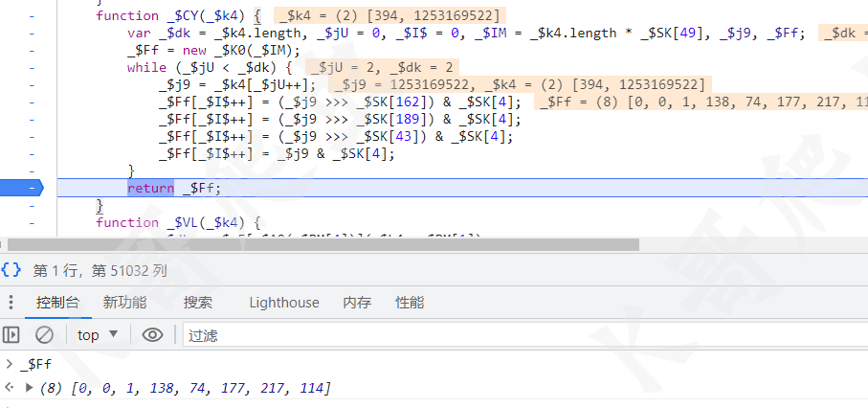Open the top context dropdown
The height and width of the screenshot is (408, 868).
point(98,335)
